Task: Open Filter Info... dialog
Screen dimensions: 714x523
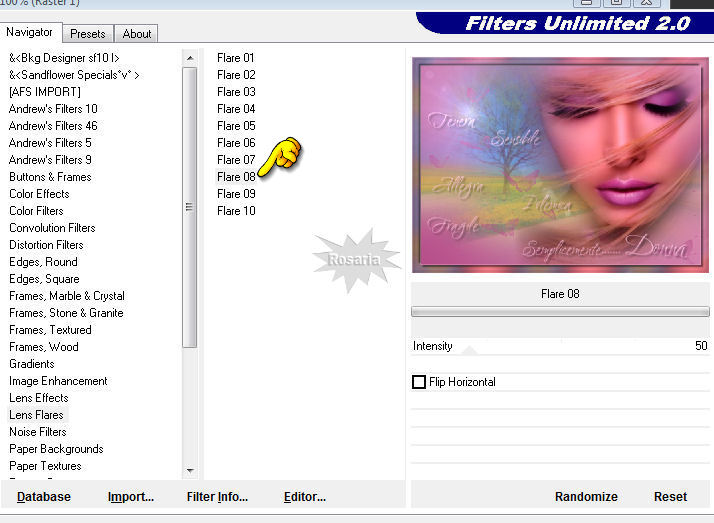Action: 217,497
